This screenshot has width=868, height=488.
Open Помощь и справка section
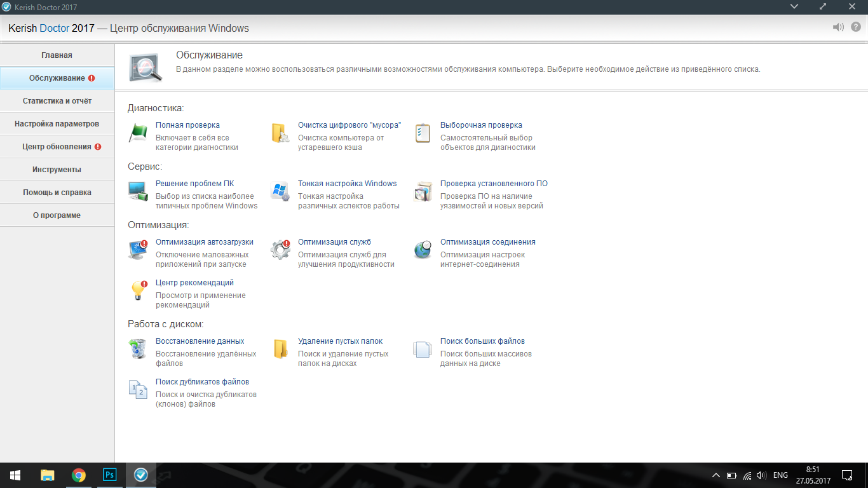coord(57,193)
